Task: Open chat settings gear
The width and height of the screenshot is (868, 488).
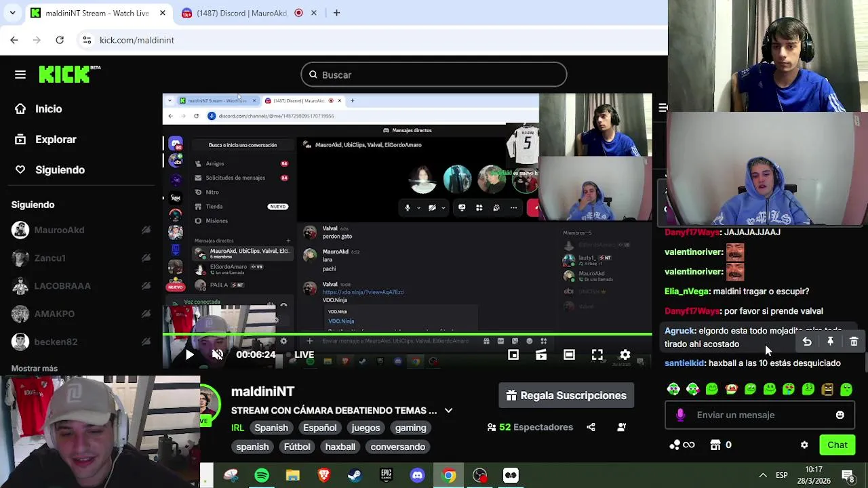Action: [804, 445]
